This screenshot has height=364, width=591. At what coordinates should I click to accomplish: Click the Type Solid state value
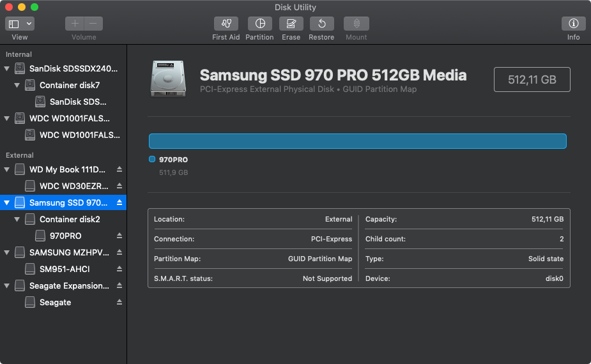pyautogui.click(x=546, y=259)
